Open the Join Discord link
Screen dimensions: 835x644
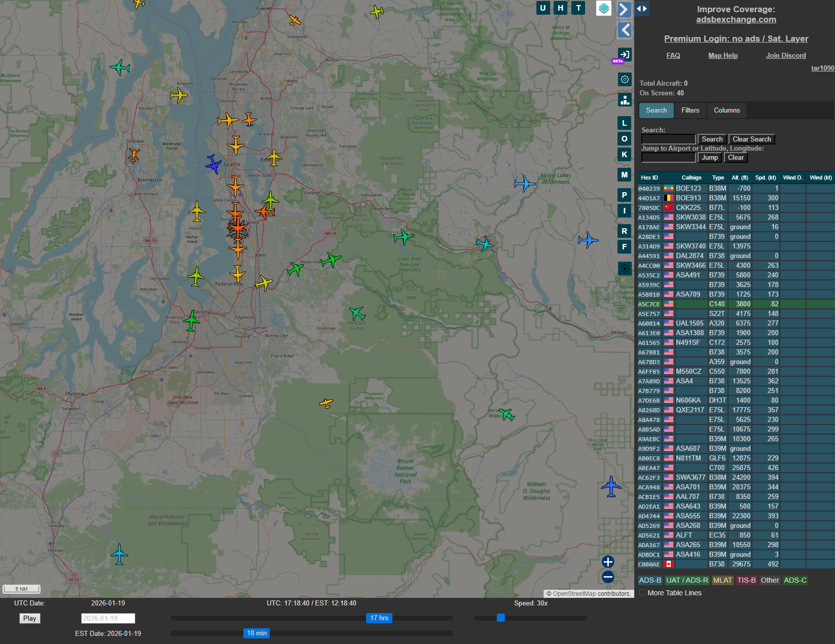(x=785, y=55)
